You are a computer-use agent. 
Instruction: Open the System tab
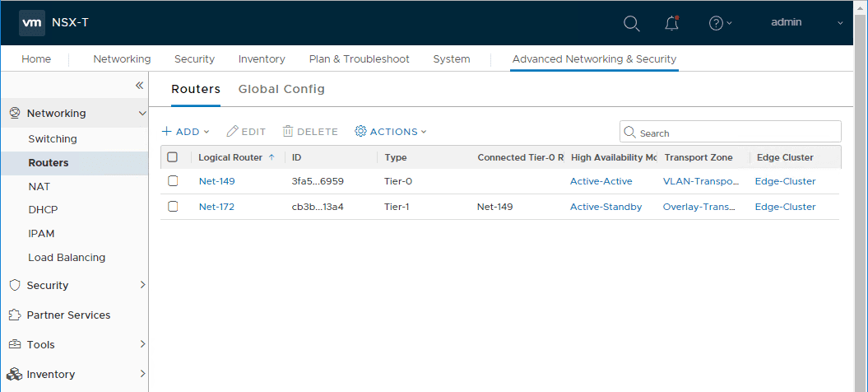click(452, 59)
